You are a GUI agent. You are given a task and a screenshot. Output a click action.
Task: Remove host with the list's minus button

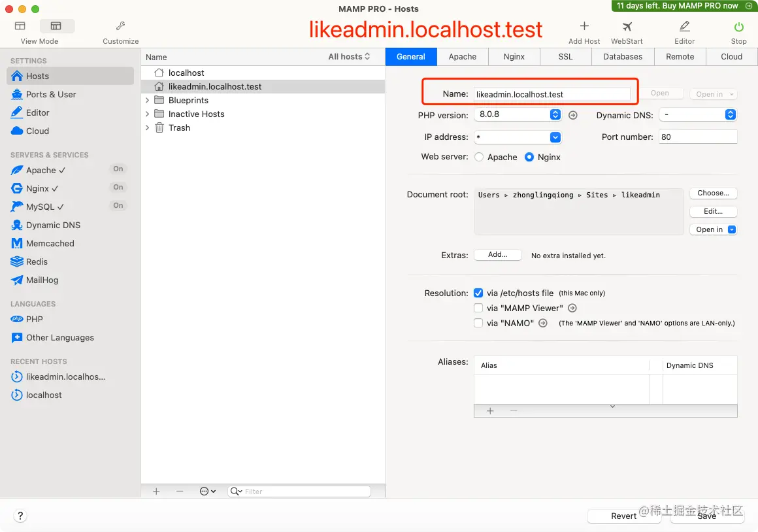(180, 491)
